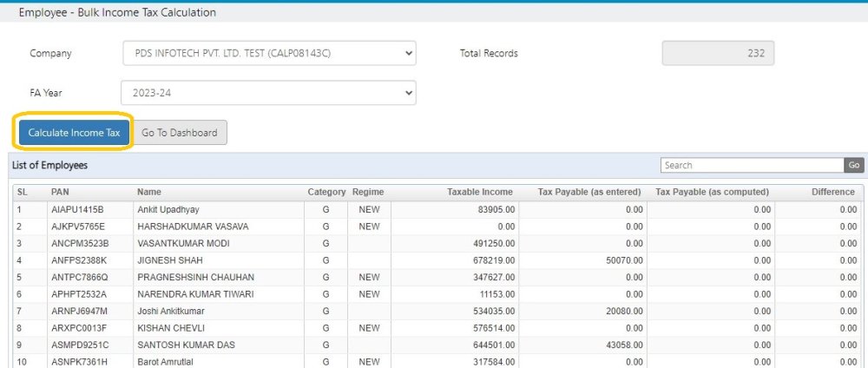Click taxable income 11153.00
Viewport: 868px width, 368px height.
[x=496, y=294]
